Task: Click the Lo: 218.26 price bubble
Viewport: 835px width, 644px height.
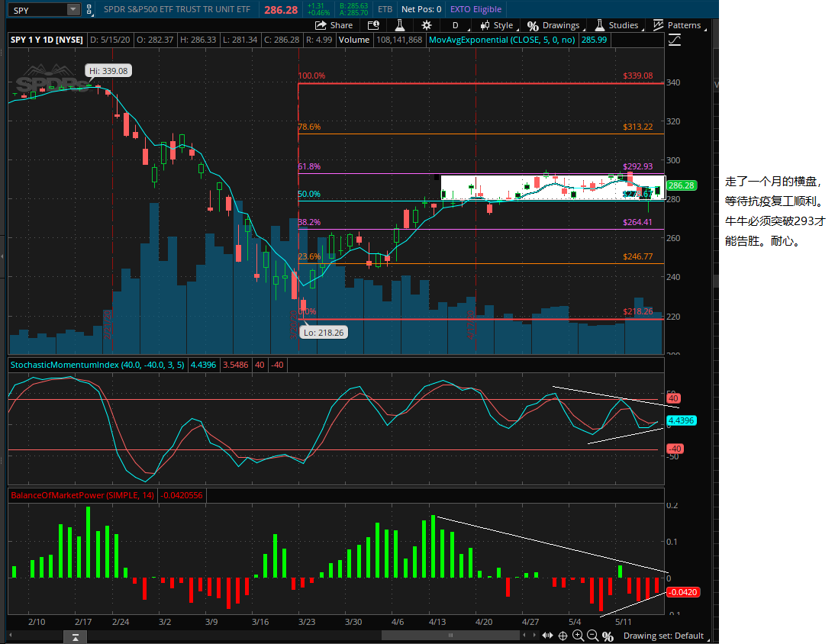Action: point(324,333)
